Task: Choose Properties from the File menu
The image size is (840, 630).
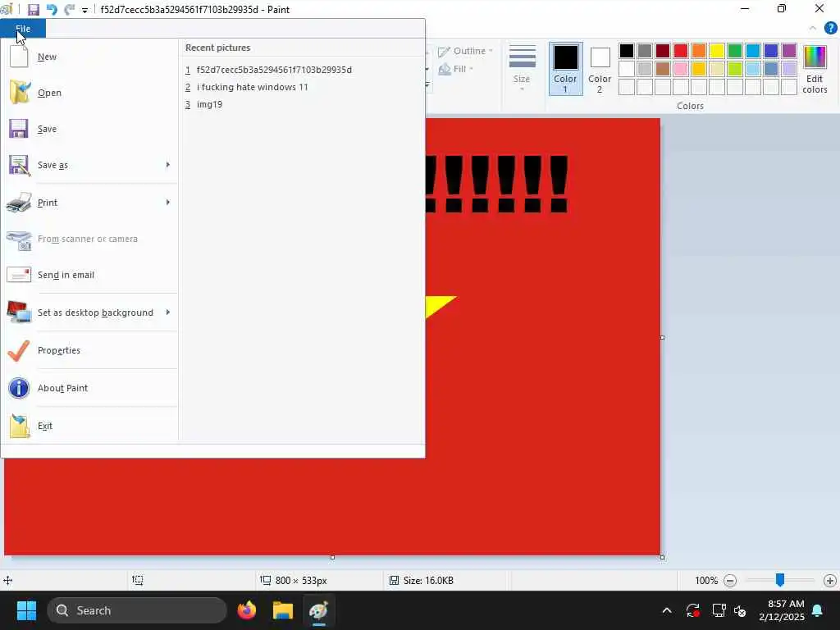Action: point(90,350)
